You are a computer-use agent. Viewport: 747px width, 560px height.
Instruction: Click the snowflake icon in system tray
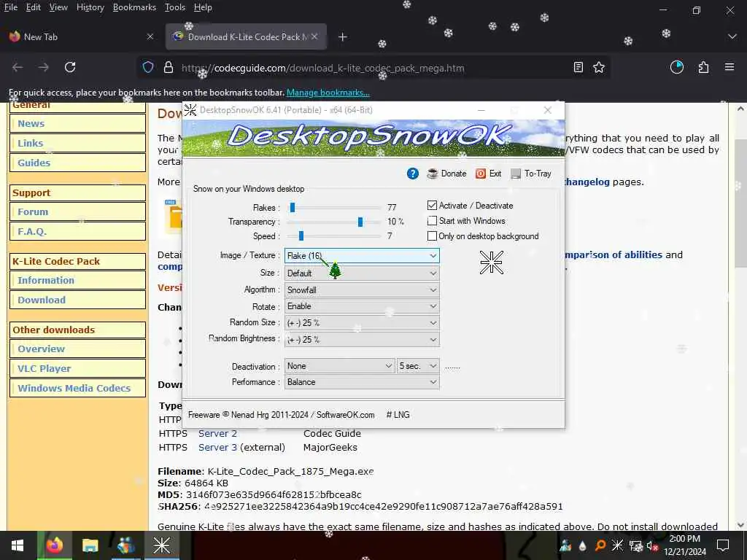(617, 545)
